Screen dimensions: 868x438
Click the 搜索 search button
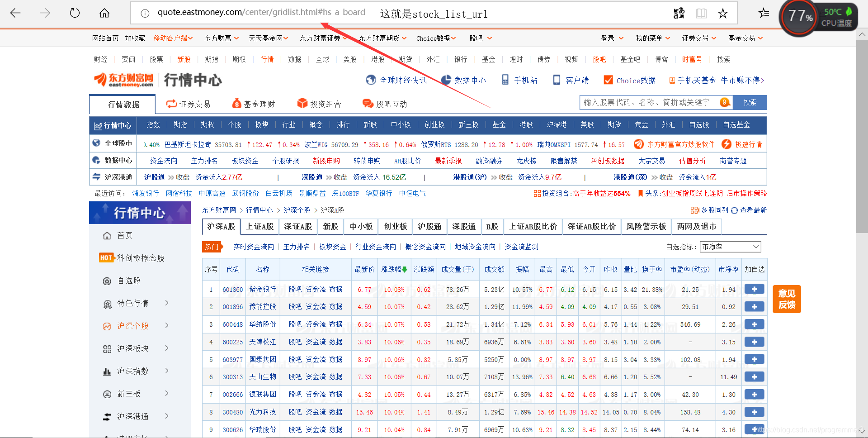[x=750, y=103]
